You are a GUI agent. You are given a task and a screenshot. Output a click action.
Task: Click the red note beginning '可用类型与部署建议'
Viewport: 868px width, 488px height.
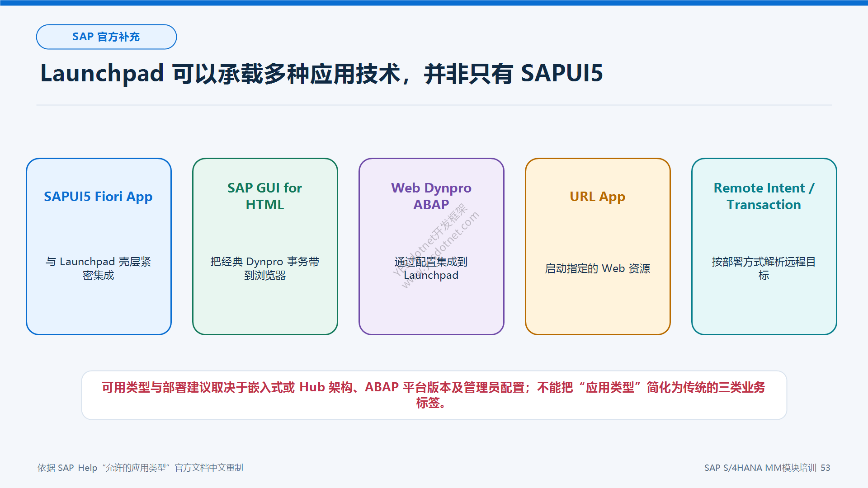pyautogui.click(x=434, y=395)
